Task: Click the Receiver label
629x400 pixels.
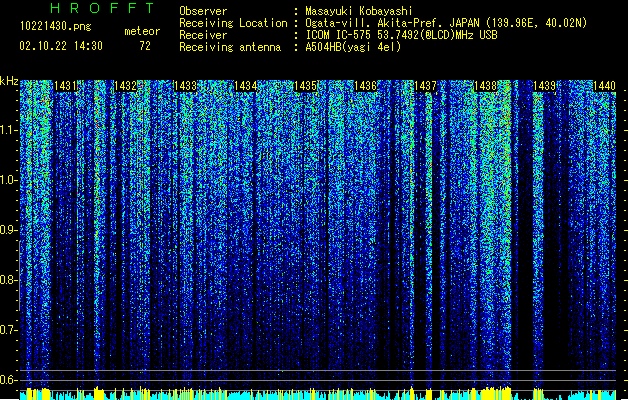Action: click(203, 35)
